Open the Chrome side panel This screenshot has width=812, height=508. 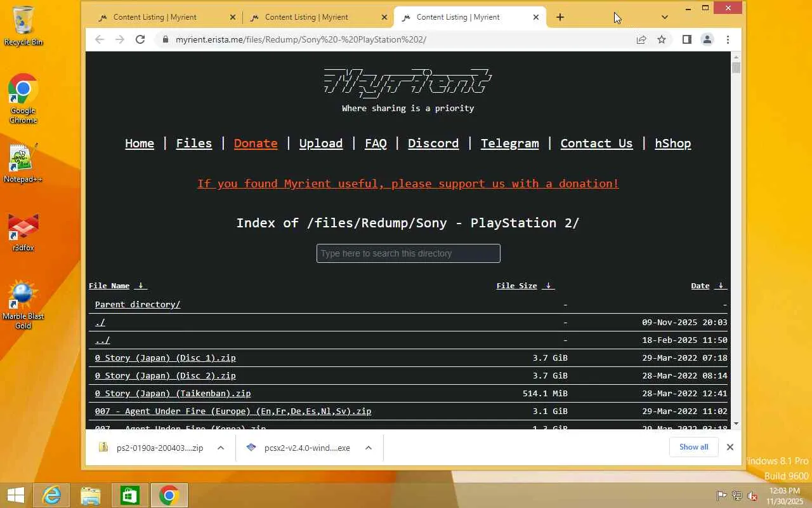coord(686,39)
